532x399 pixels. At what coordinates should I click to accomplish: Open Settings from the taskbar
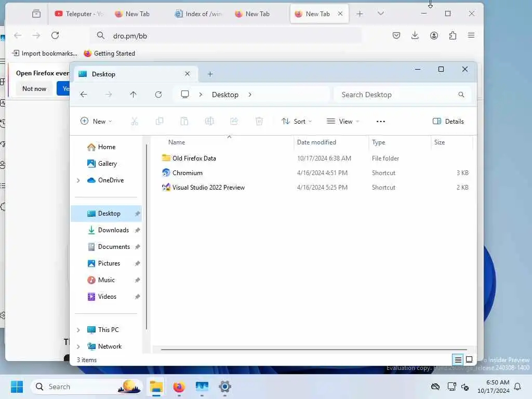[x=225, y=387]
